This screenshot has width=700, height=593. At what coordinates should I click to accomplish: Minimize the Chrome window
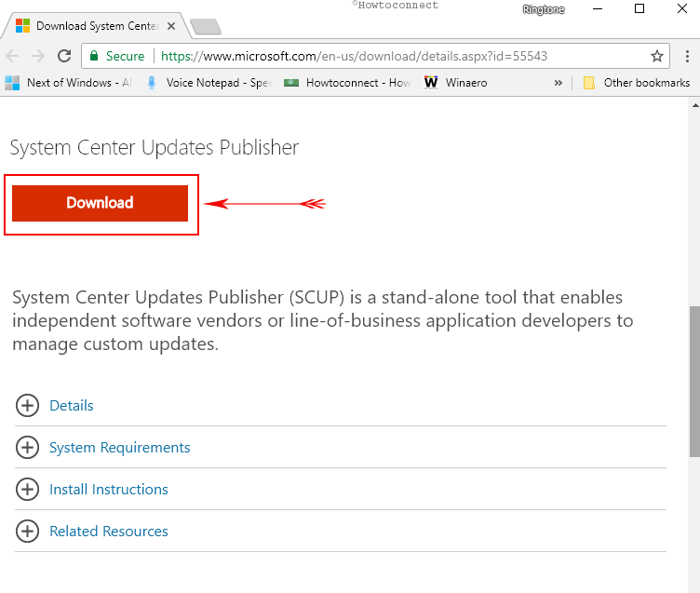click(598, 9)
